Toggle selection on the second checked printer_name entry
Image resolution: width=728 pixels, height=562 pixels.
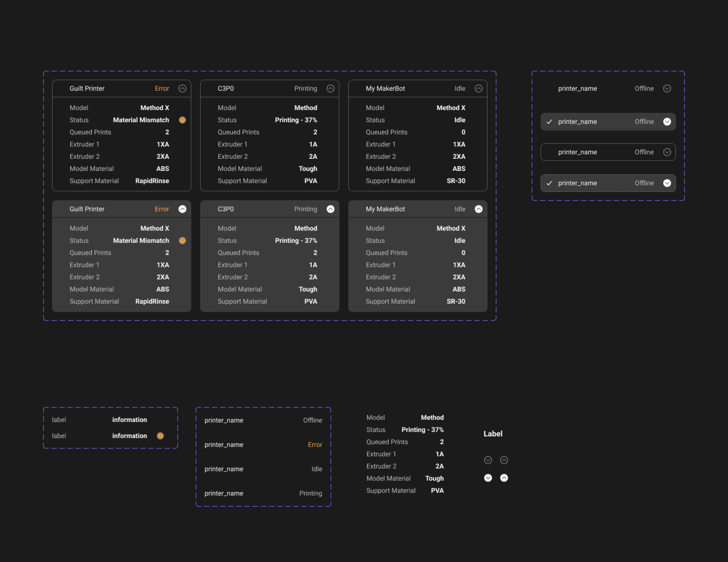[608, 183]
